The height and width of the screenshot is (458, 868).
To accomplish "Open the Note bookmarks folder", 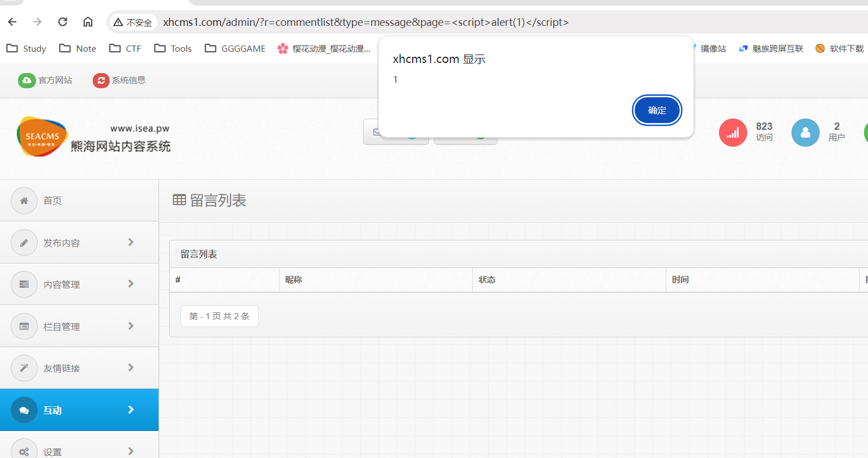I will (78, 48).
